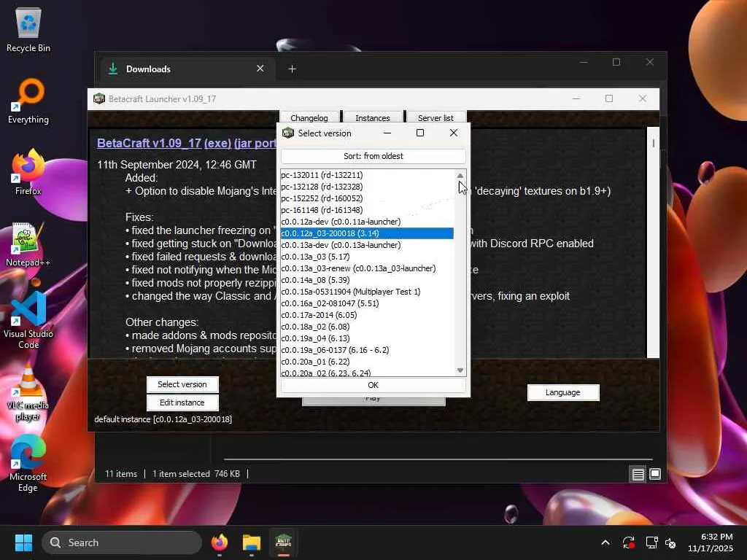Click the Select version button in launcher

click(182, 384)
